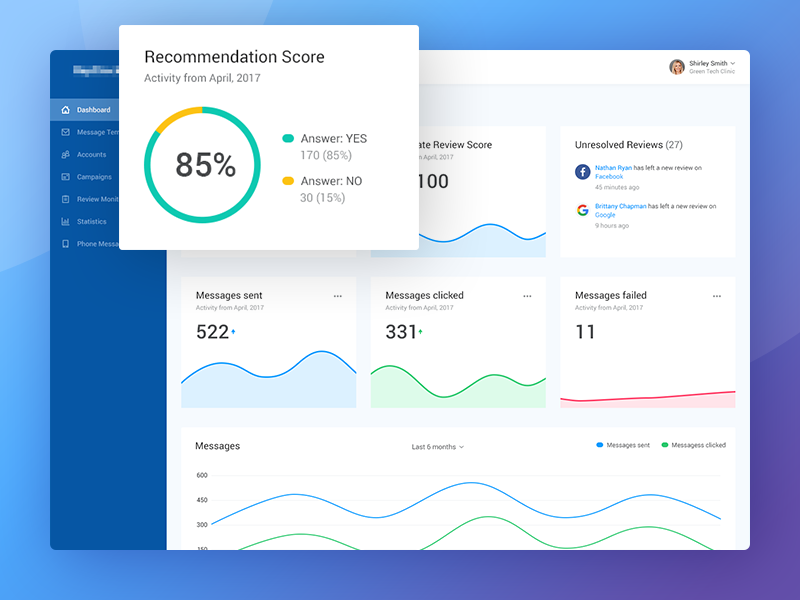This screenshot has width=800, height=600.
Task: Click the Dashboard home icon in sidebar
Action: tap(65, 110)
